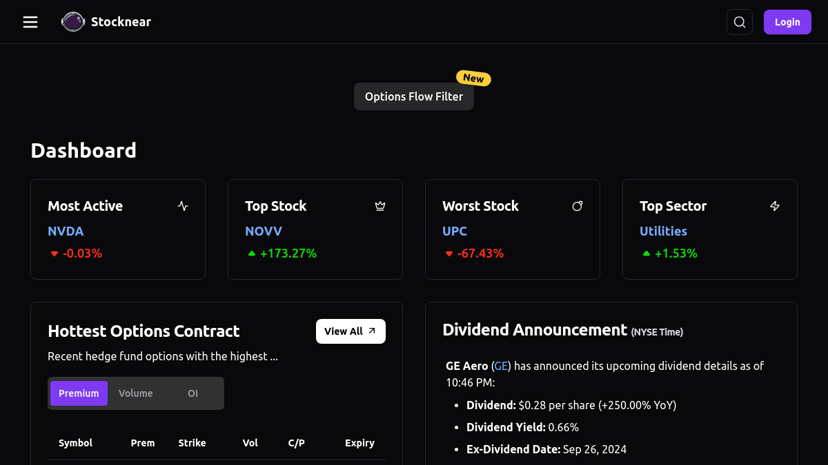Click the Vol column header
The height and width of the screenshot is (465, 828).
[x=250, y=443]
